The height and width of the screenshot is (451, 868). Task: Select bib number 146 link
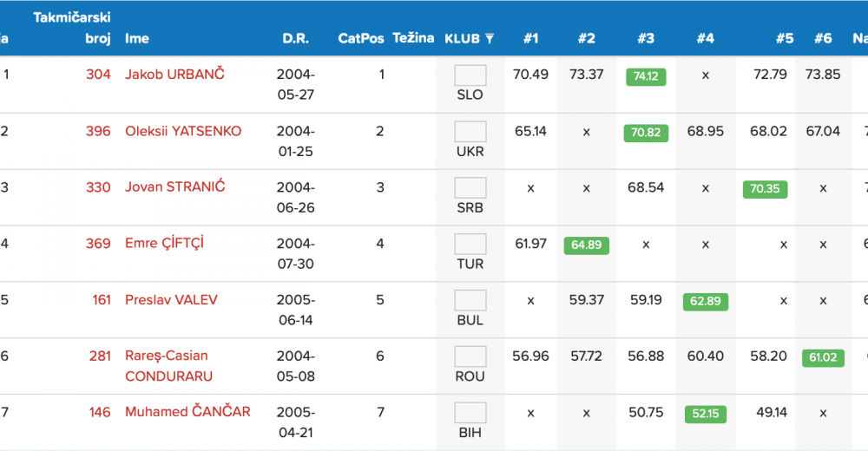[100, 412]
